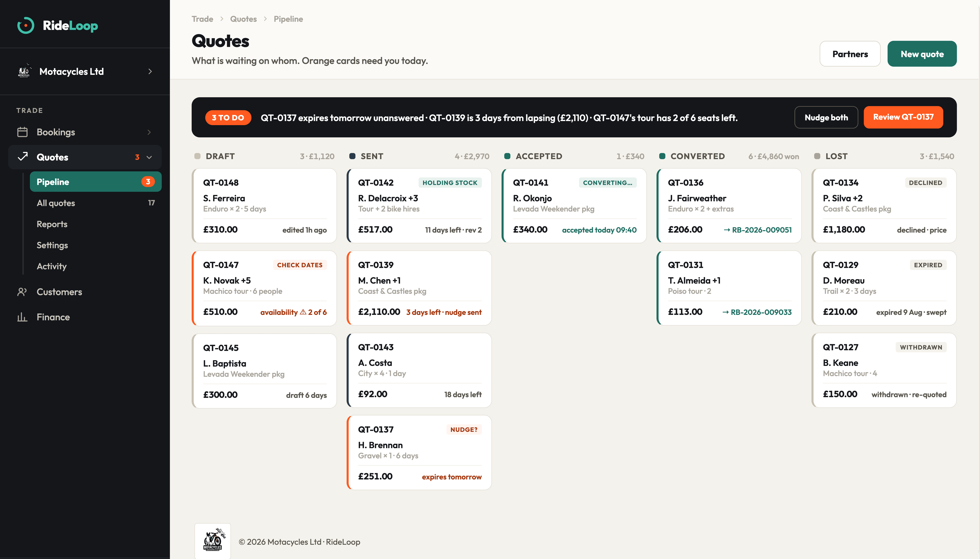Image resolution: width=980 pixels, height=559 pixels.
Task: Click the Trade breadcrumb link
Action: (202, 19)
